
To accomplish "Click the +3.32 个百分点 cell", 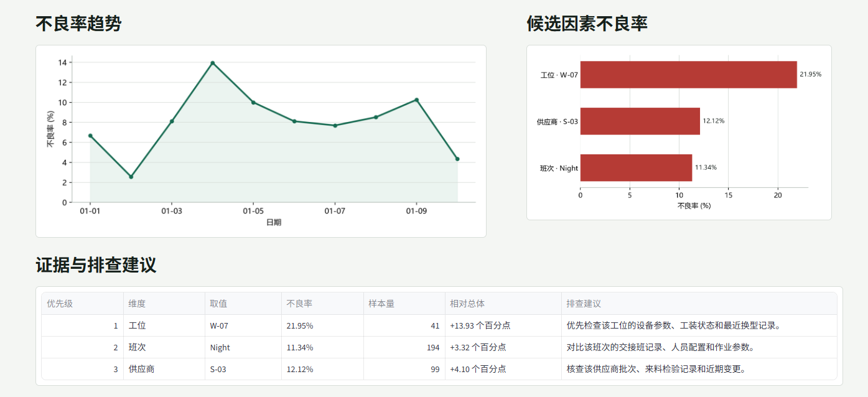I will pyautogui.click(x=503, y=347).
